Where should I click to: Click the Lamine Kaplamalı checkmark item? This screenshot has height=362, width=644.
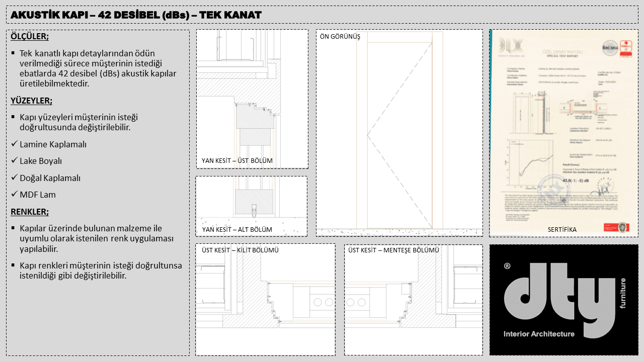53,144
